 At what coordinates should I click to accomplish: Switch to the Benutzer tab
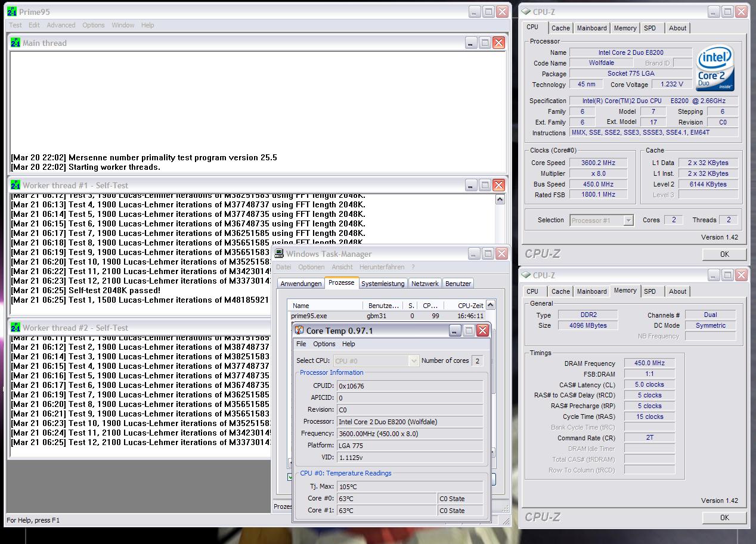point(458,284)
